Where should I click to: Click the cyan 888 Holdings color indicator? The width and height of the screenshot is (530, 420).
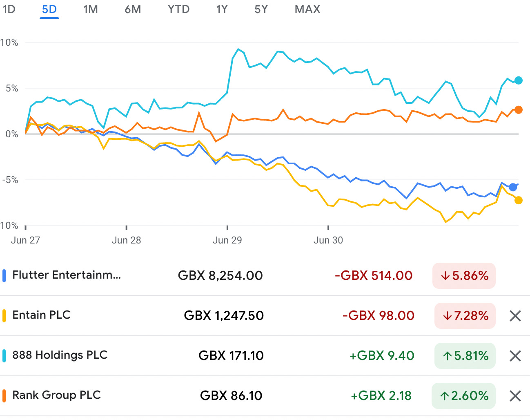point(4,356)
